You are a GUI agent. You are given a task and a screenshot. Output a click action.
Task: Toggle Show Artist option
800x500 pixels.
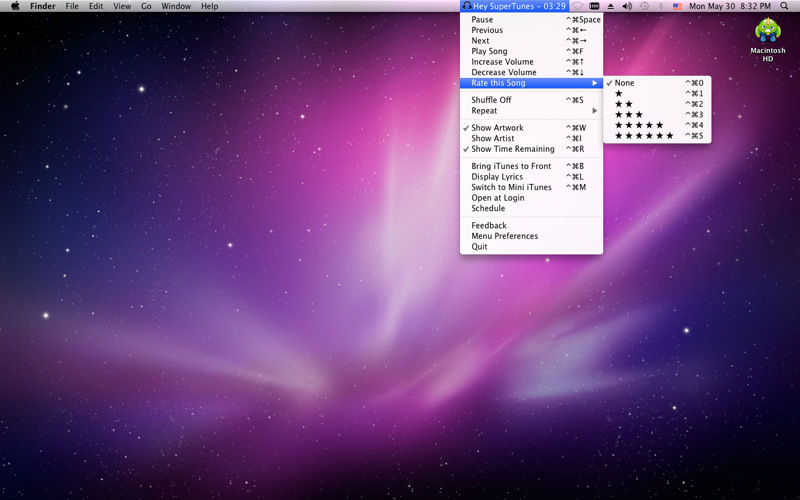531,138
